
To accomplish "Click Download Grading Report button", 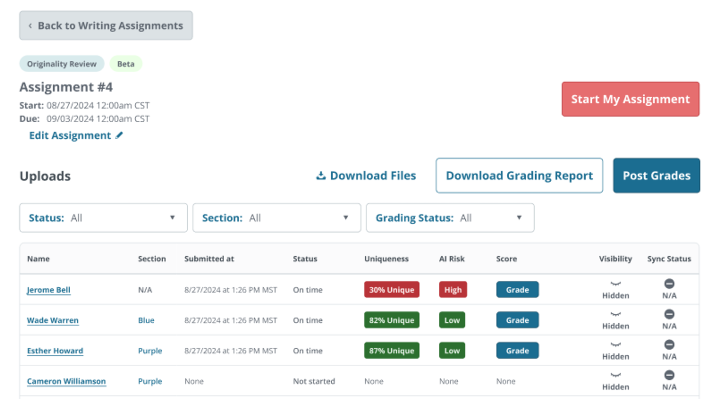I will (x=519, y=176).
